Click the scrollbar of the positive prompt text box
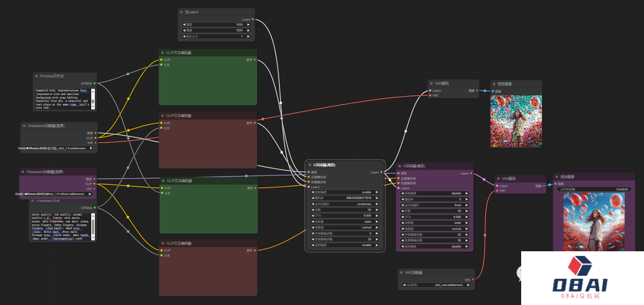 coord(93,98)
